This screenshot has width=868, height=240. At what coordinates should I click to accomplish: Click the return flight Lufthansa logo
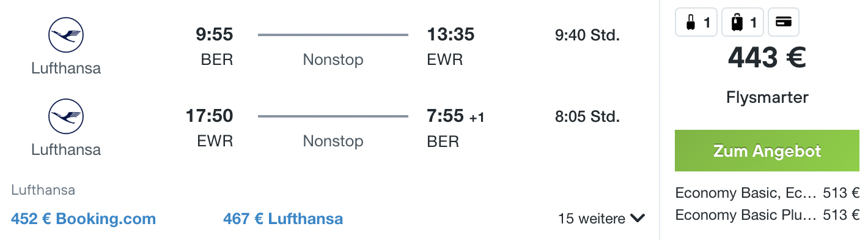66,116
